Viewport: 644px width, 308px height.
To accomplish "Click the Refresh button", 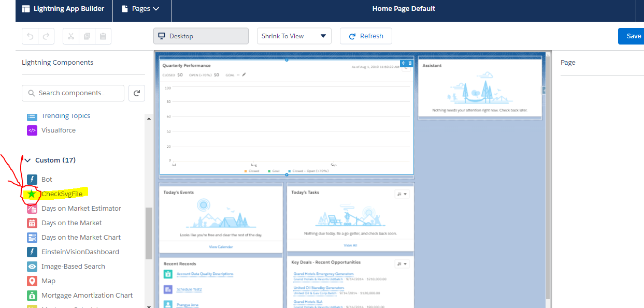I will click(x=366, y=36).
